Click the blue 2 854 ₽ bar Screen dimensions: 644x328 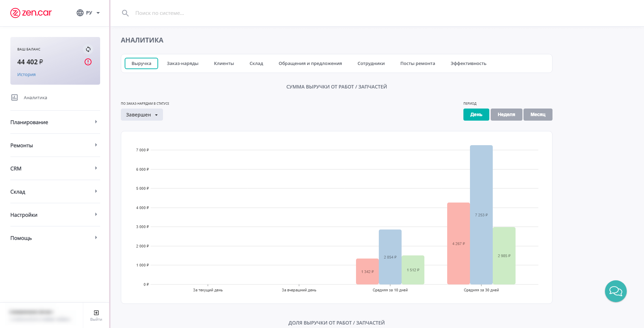(390, 257)
